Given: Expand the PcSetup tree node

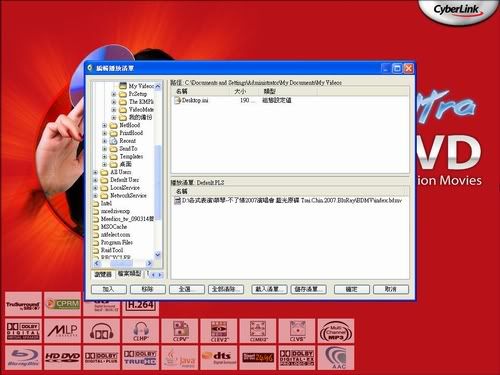Looking at the screenshot, I should (114, 94).
